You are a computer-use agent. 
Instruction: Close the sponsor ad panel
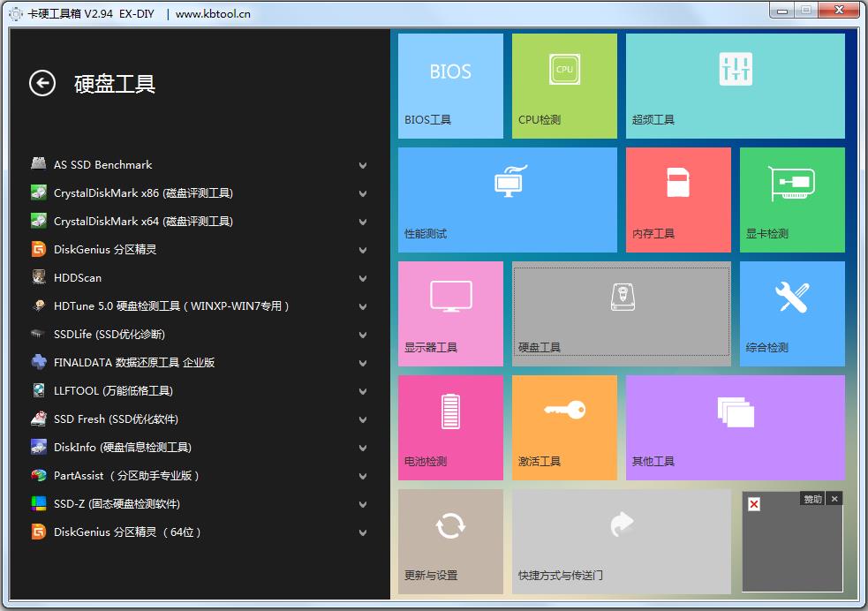[834, 499]
